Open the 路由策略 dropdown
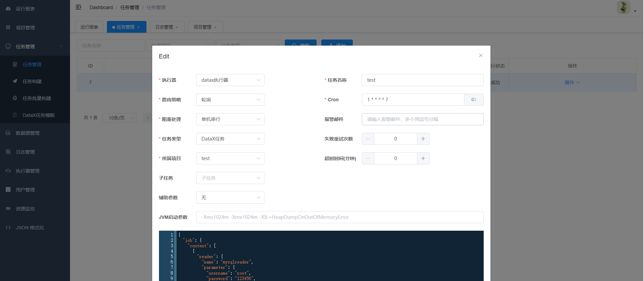The image size is (644, 281). 230,100
